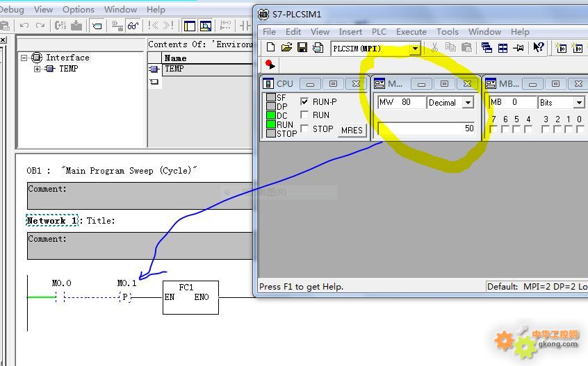The height and width of the screenshot is (366, 588).
Task: Toggle bit 7 checkbox of MB 0
Action: (x=494, y=129)
